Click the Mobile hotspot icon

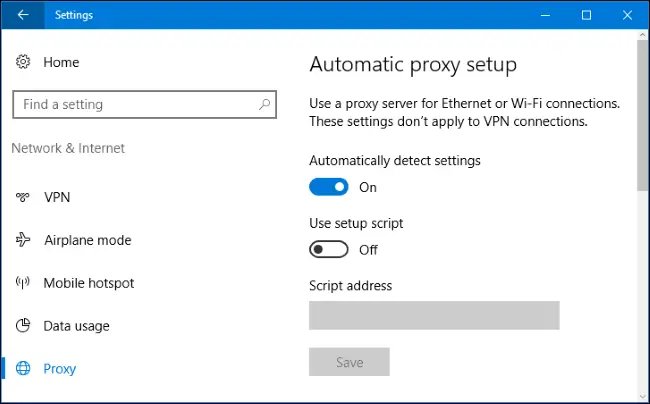23,283
